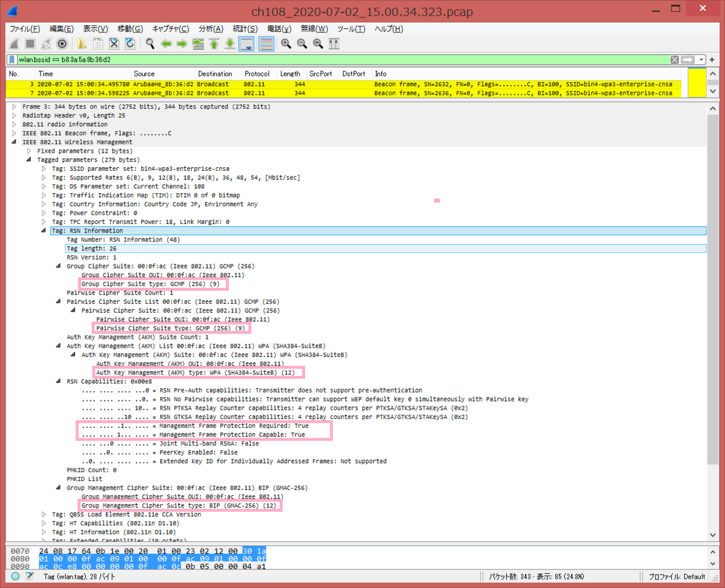Open the 無線(W) menu
The width and height of the screenshot is (725, 588).
pyautogui.click(x=314, y=29)
